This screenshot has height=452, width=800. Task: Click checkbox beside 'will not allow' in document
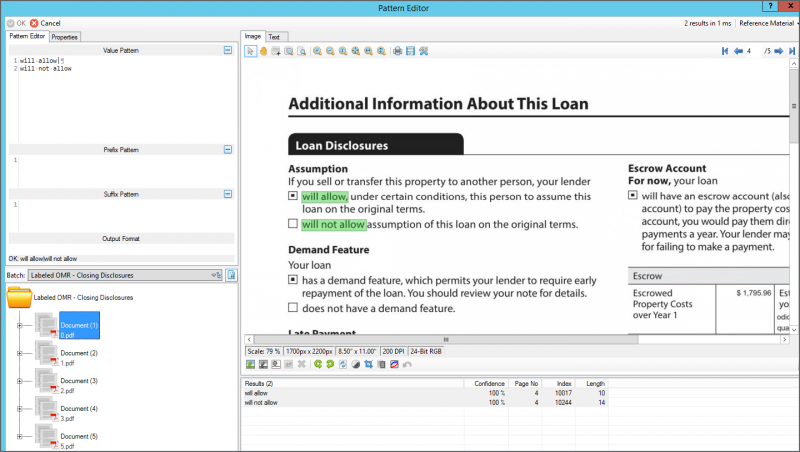(x=293, y=223)
